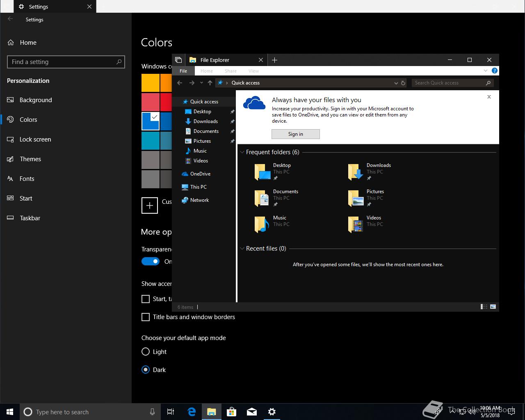
Task: Click microphone icon in taskbar search
Action: point(152,412)
